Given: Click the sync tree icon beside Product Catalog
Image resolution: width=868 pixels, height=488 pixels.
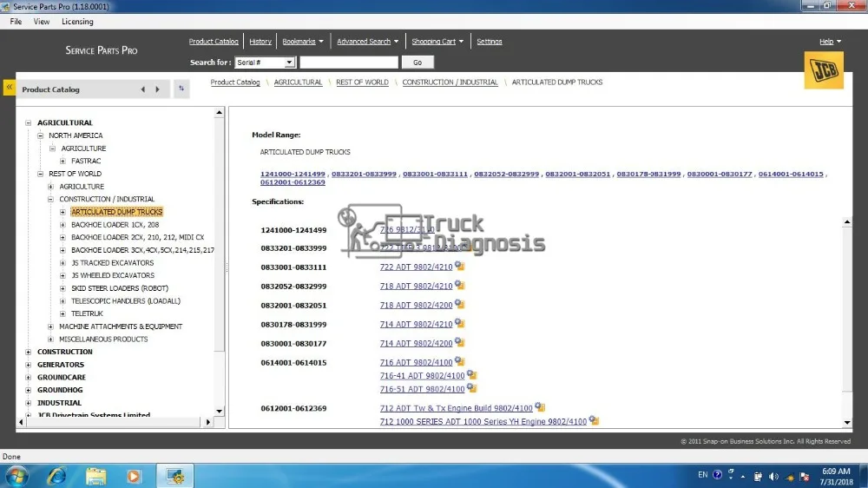Looking at the screenshot, I should (181, 89).
